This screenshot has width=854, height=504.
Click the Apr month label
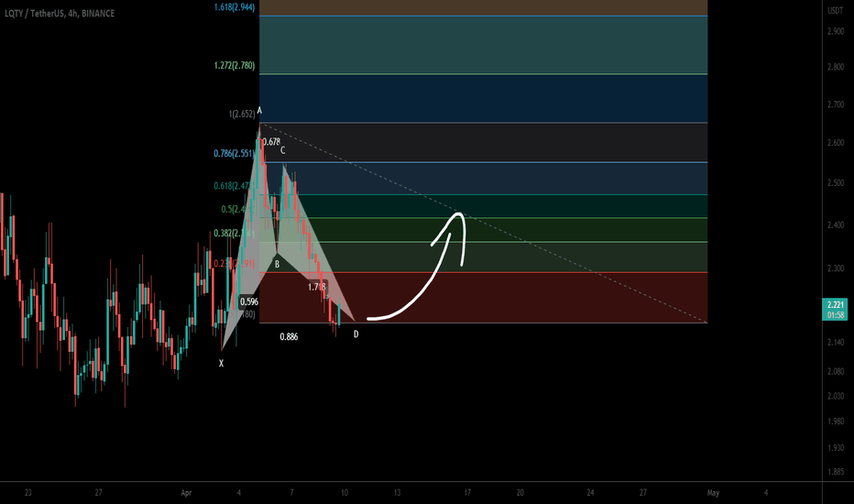tap(186, 493)
